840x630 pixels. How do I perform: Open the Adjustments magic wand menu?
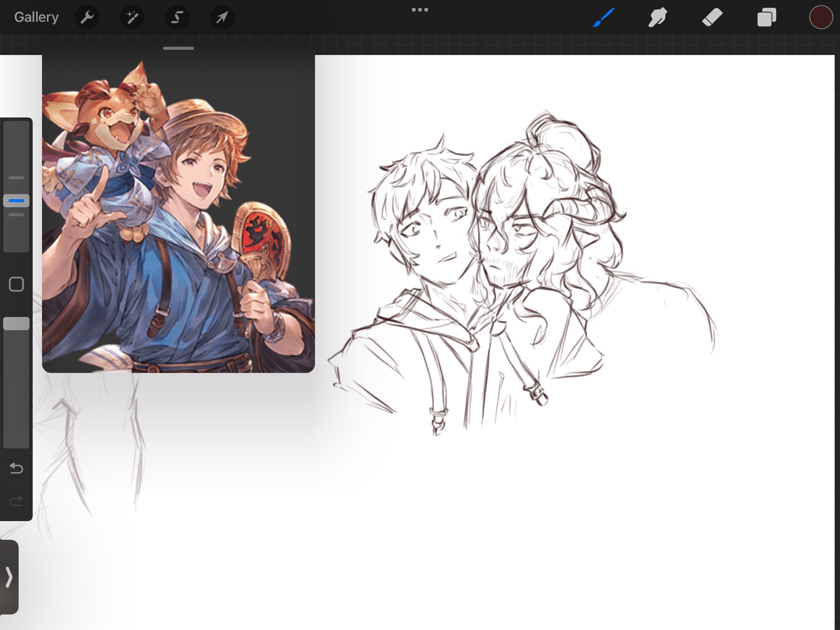pyautogui.click(x=132, y=17)
